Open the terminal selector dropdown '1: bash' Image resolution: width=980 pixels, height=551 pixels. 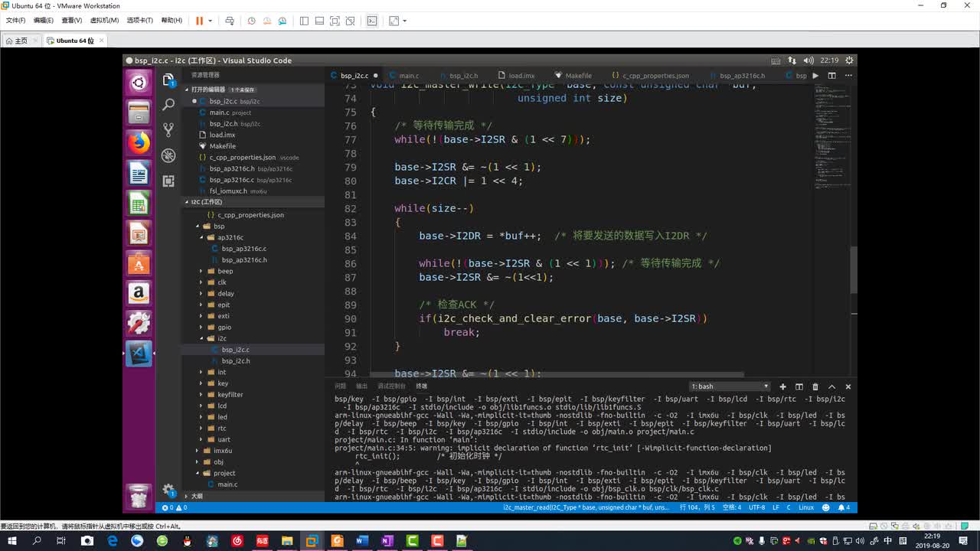coord(730,386)
